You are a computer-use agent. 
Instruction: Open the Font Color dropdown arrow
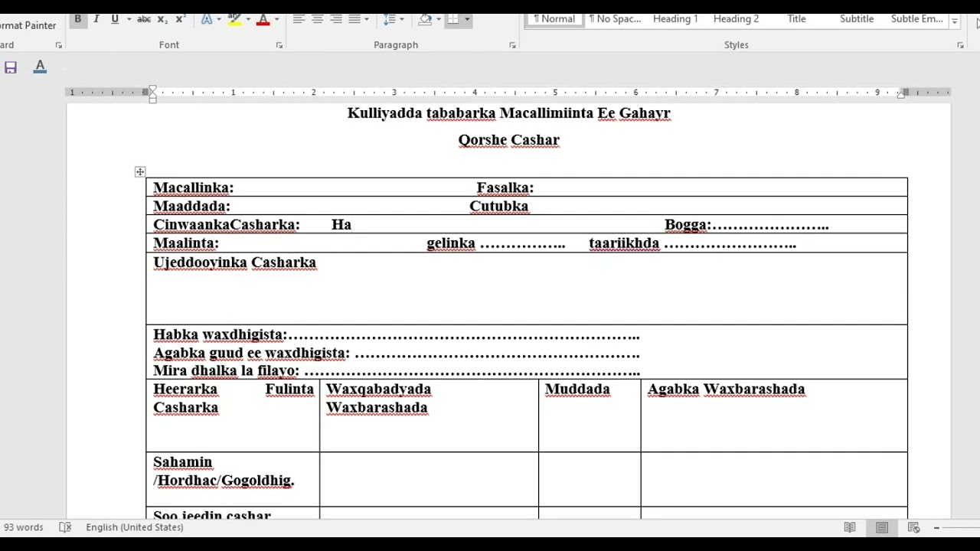(276, 19)
